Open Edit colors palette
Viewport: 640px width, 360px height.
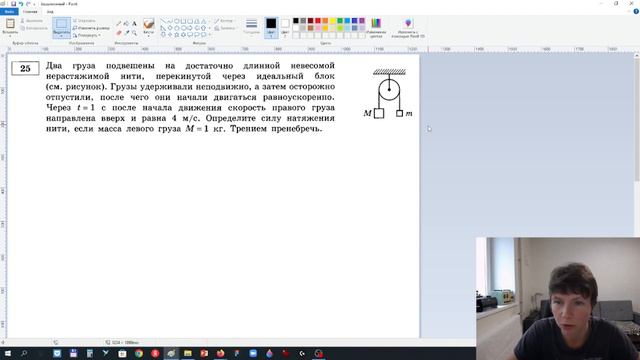tap(376, 27)
